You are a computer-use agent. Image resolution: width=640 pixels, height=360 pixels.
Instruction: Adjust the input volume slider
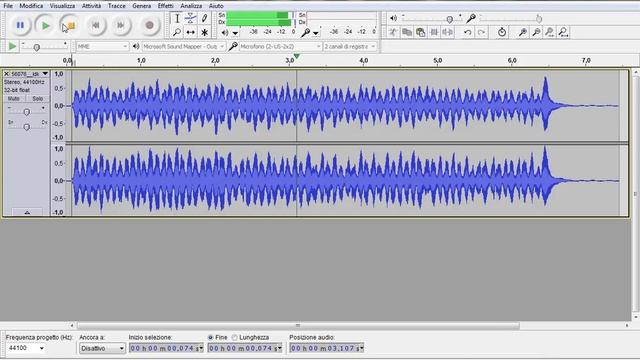click(539, 19)
